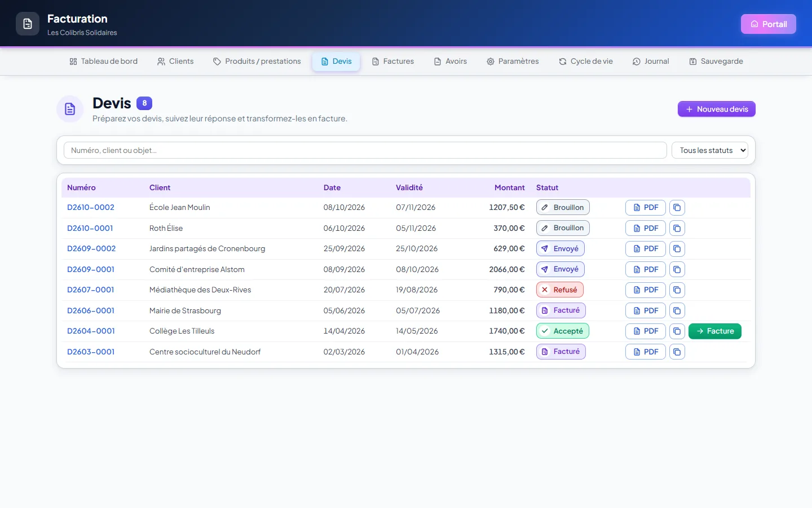Image resolution: width=812 pixels, height=508 pixels.
Task: Duplicate the Collège Les Tilleuls quote
Action: point(677,331)
